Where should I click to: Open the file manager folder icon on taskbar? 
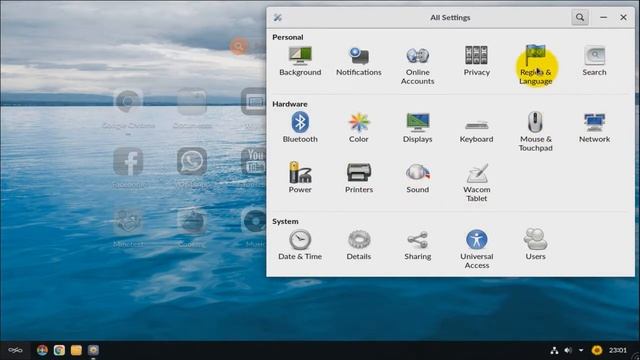[x=76, y=350]
